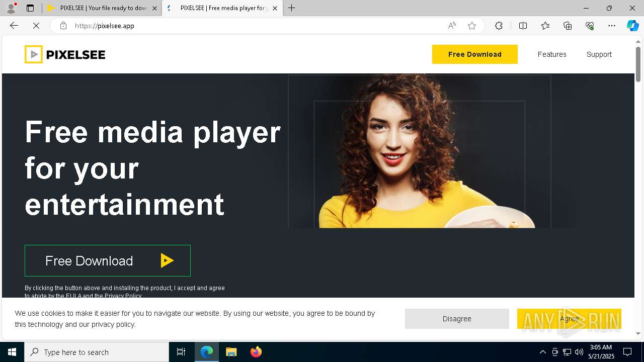Open the volume control tray icon

click(579, 352)
